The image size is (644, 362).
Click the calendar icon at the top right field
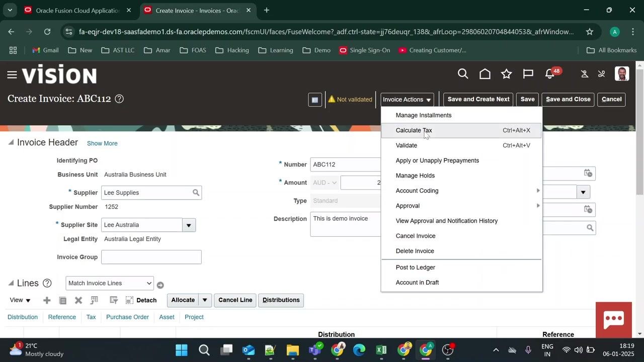click(x=588, y=173)
